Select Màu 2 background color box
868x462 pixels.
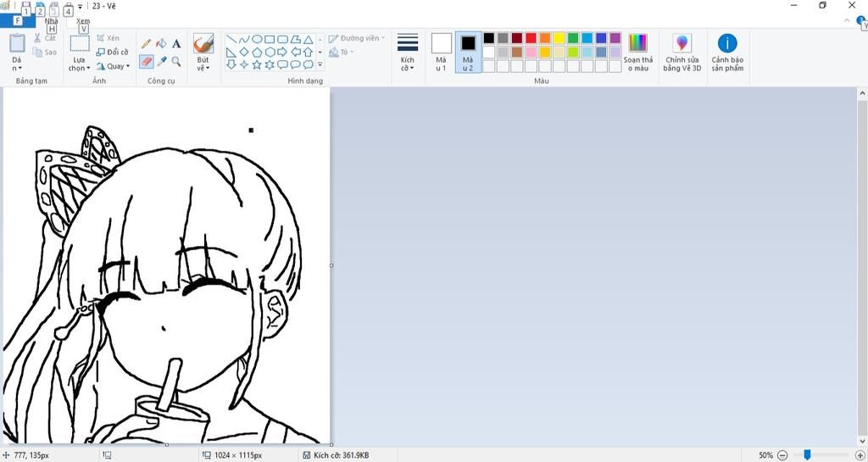(468, 52)
